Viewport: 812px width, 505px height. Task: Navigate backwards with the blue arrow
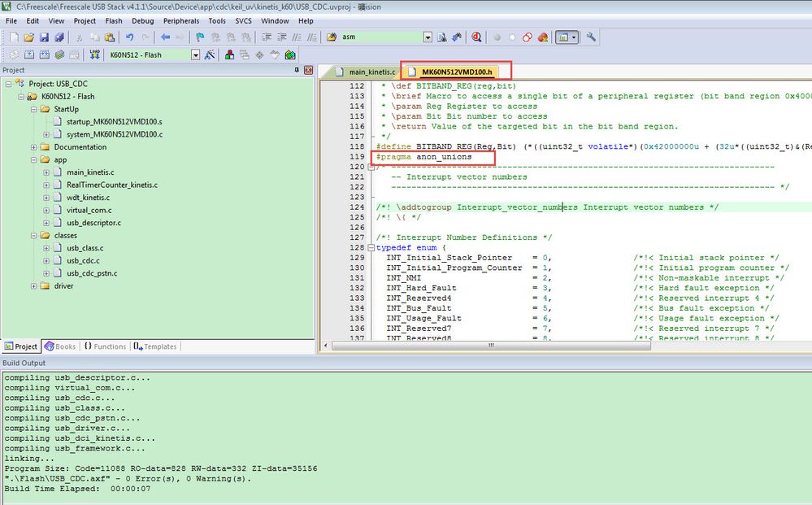(x=165, y=37)
